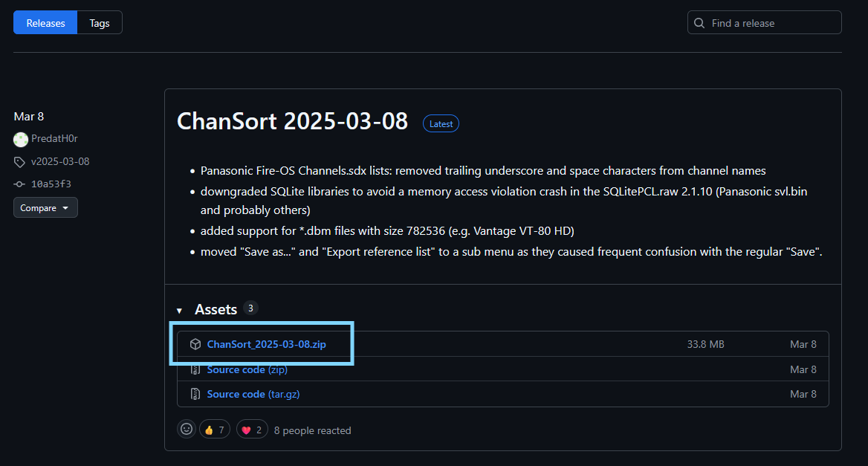Focus the Find a release search field
Viewport: 868px width, 466px height.
(x=764, y=23)
